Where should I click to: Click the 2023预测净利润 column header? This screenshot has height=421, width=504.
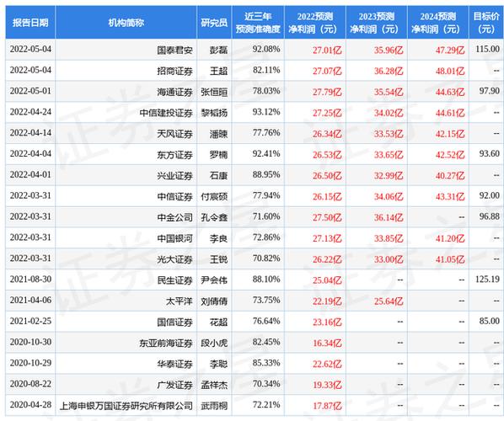377,23
